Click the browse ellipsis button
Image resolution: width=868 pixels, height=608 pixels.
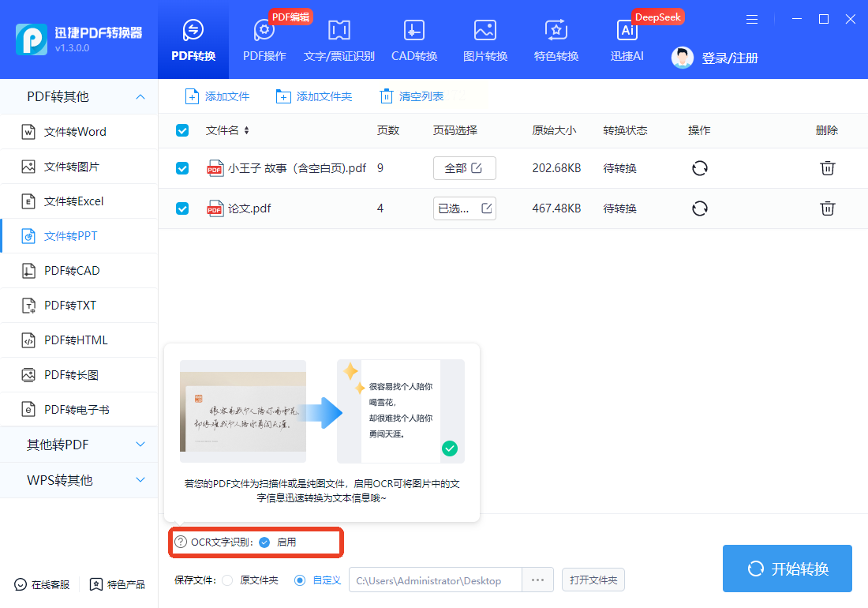pyautogui.click(x=537, y=580)
